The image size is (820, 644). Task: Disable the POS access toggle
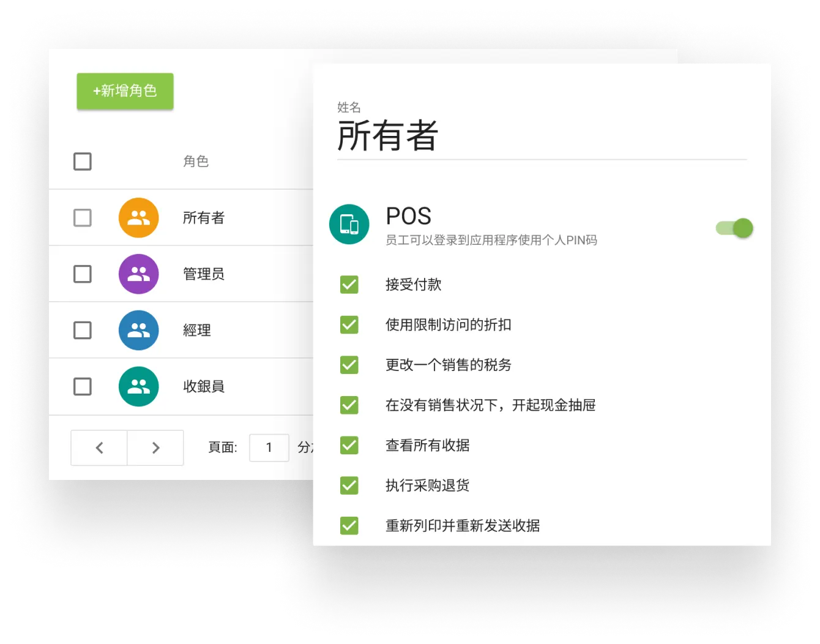[x=734, y=227]
